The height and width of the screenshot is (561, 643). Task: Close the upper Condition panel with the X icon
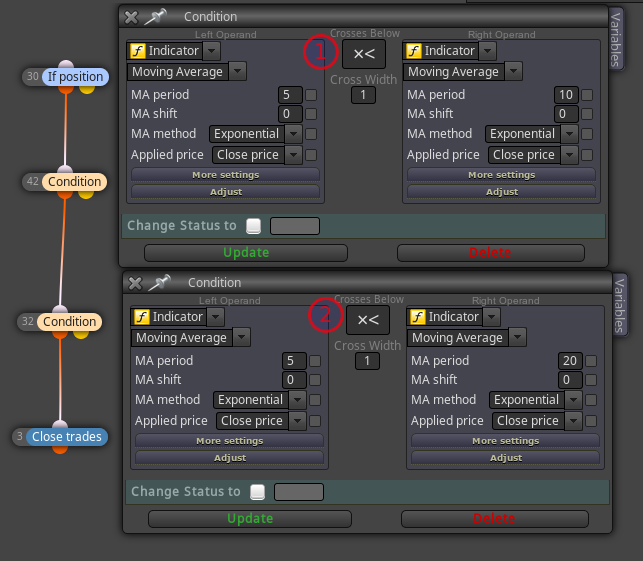point(131,17)
